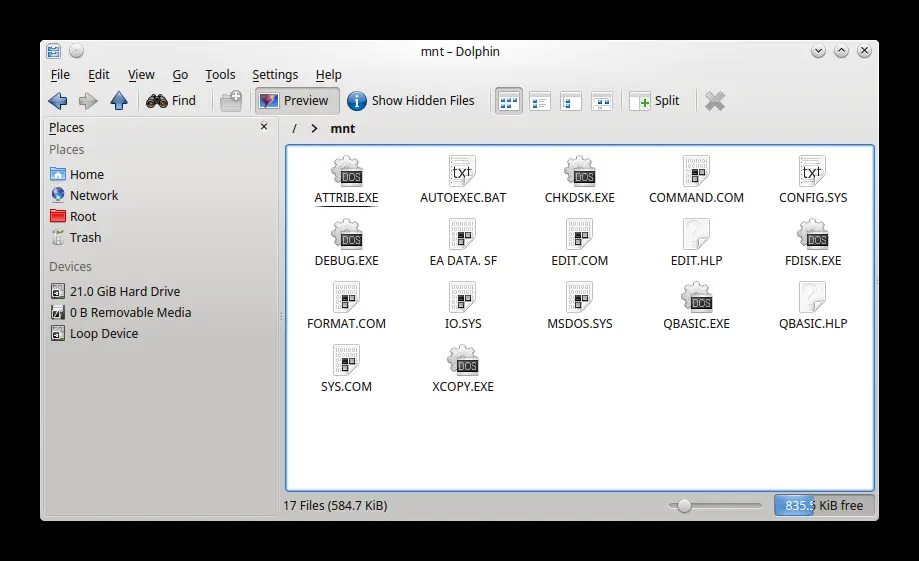Select the IO.SYS file icon
Image resolution: width=919 pixels, height=561 pixels.
coord(462,297)
